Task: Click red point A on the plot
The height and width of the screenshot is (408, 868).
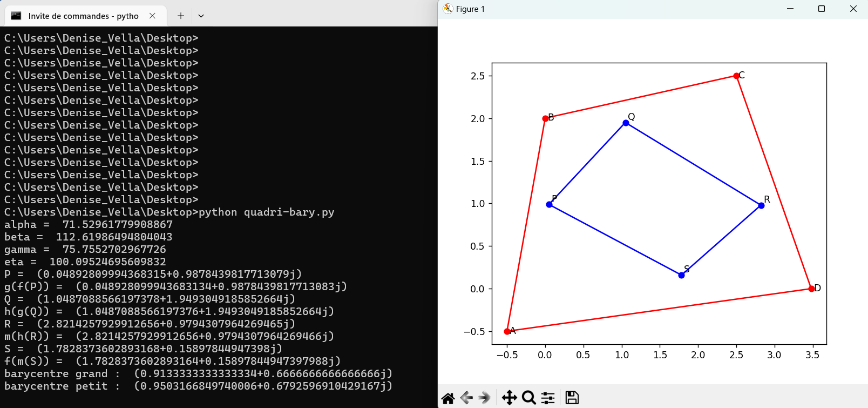Action: click(507, 331)
